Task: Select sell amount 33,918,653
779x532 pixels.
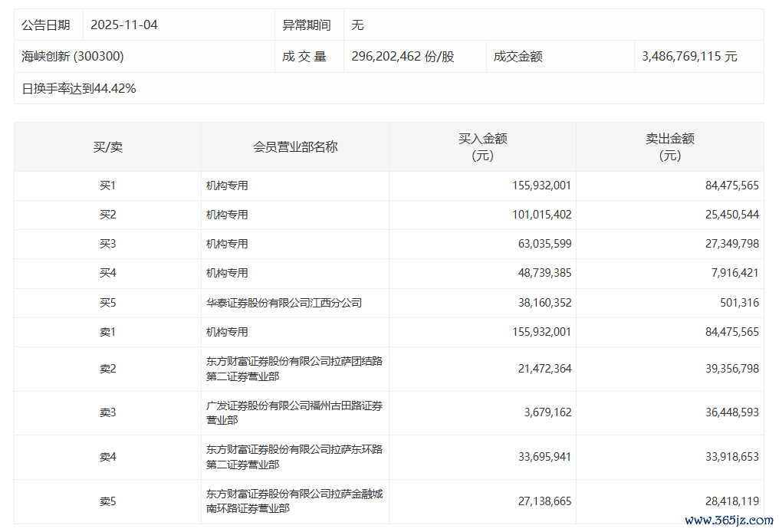Action: (731, 457)
